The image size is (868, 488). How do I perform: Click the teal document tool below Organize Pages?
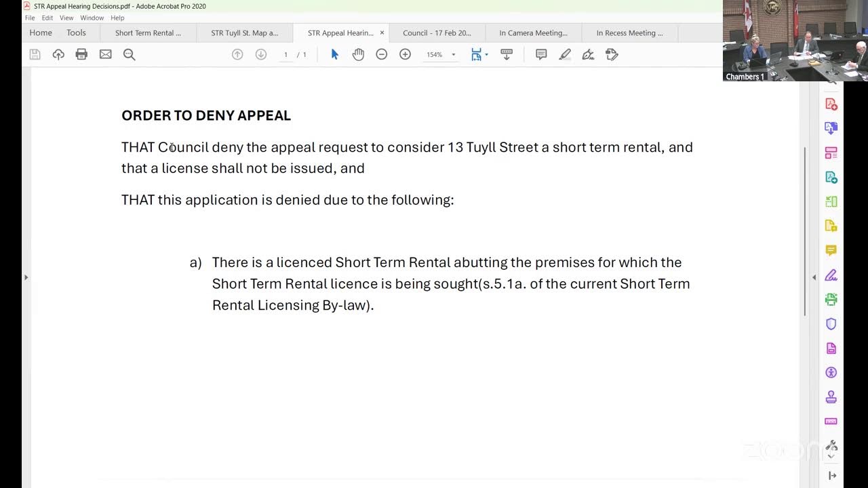pyautogui.click(x=831, y=177)
